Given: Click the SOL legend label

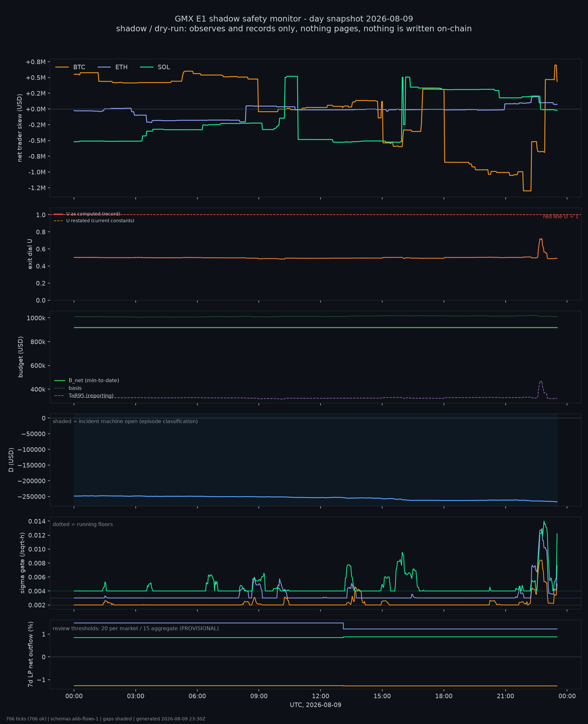Looking at the screenshot, I should click(163, 67).
